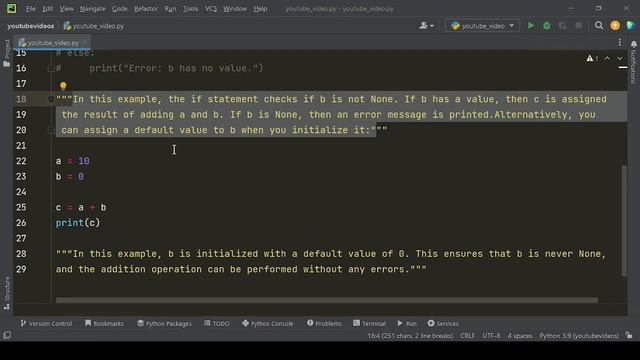Click the CRLF line separator widget

467,336
